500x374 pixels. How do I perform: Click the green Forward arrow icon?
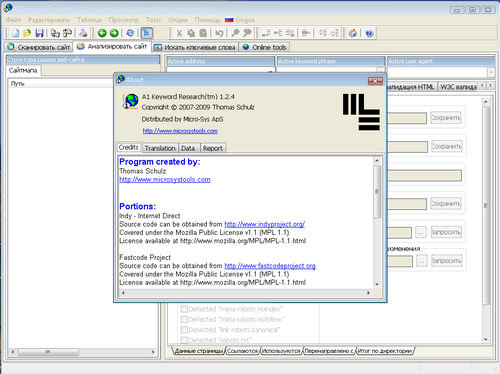[x=114, y=33]
